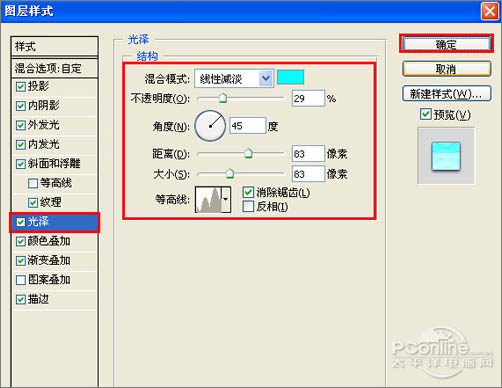Enable the 等高线 contour sub-style checkbox
This screenshot has width=502, height=388.
pos(33,183)
